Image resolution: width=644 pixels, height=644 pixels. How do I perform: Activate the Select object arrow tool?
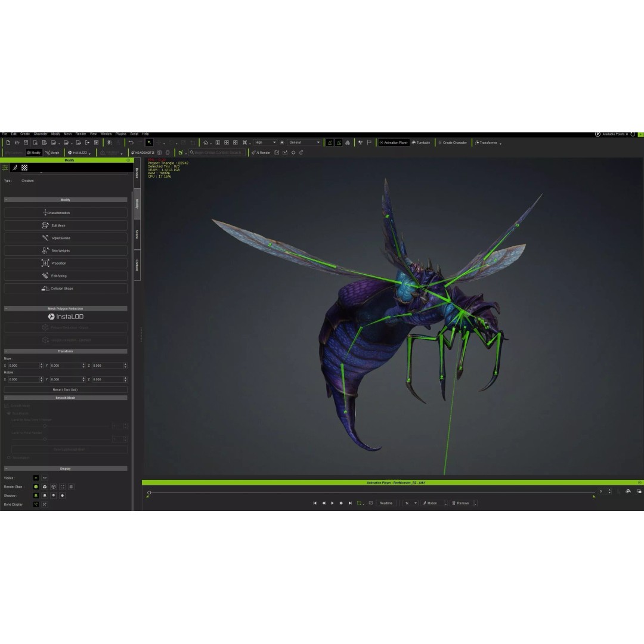coord(150,143)
